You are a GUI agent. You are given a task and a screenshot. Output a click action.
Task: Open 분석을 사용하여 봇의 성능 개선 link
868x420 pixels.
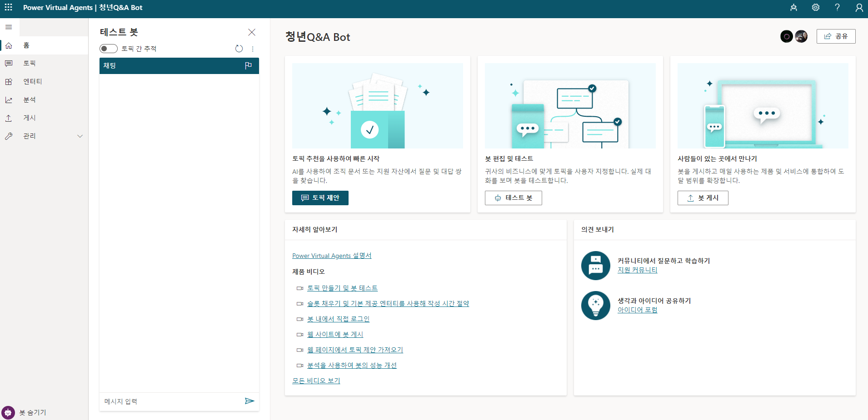pyautogui.click(x=352, y=366)
